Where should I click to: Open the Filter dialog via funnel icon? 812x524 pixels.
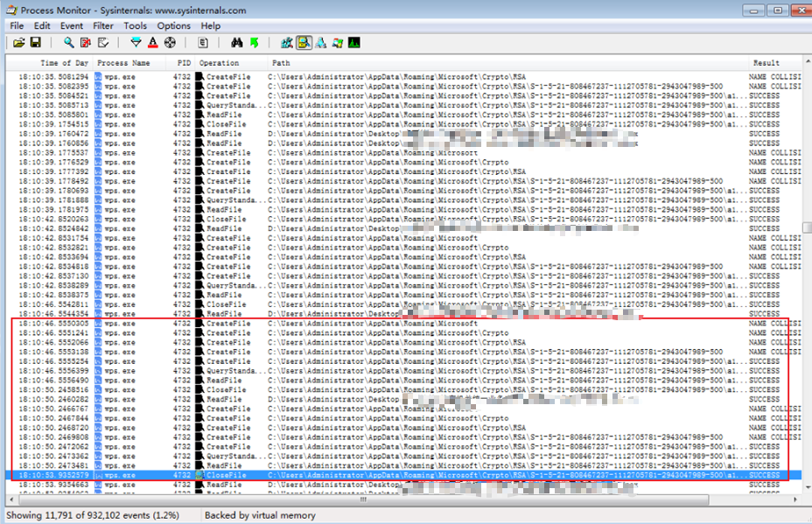point(136,43)
